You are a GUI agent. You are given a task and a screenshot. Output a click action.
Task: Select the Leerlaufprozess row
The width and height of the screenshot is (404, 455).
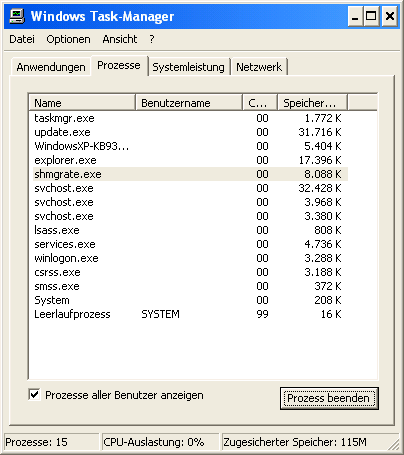coord(191,314)
